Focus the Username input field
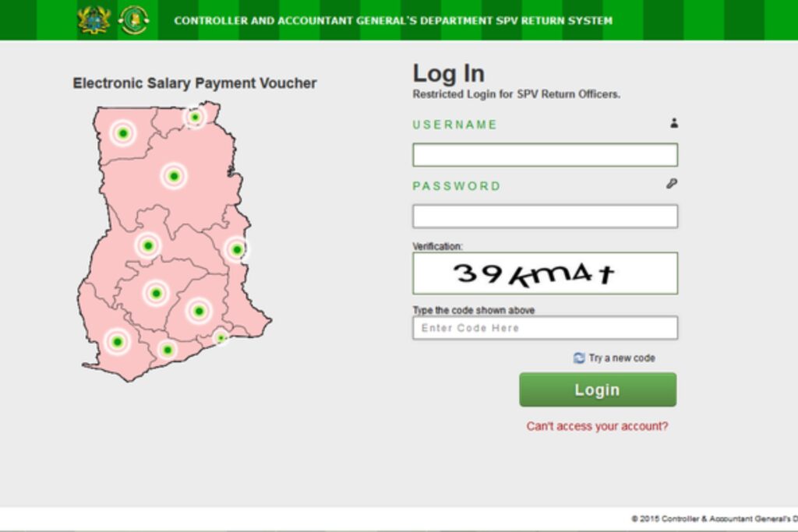 click(x=545, y=155)
